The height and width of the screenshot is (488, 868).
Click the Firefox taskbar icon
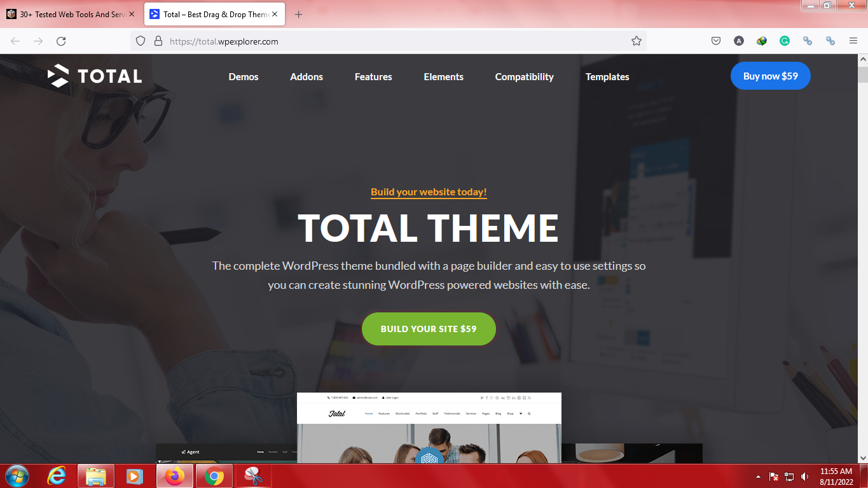point(174,476)
